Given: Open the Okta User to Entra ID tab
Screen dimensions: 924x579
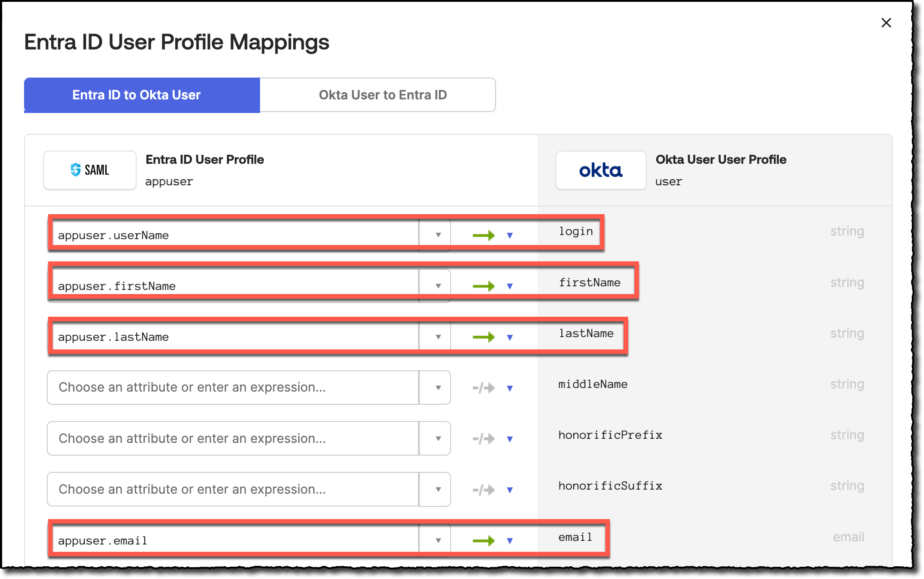Looking at the screenshot, I should (x=378, y=95).
